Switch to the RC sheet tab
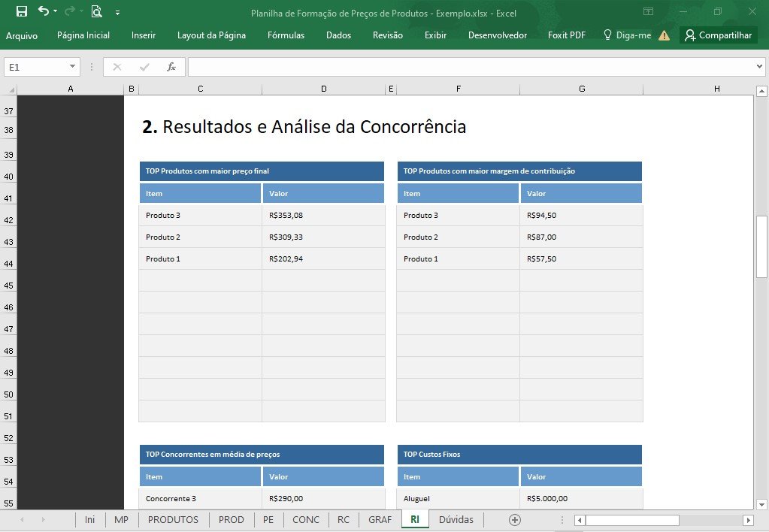 coord(344,520)
